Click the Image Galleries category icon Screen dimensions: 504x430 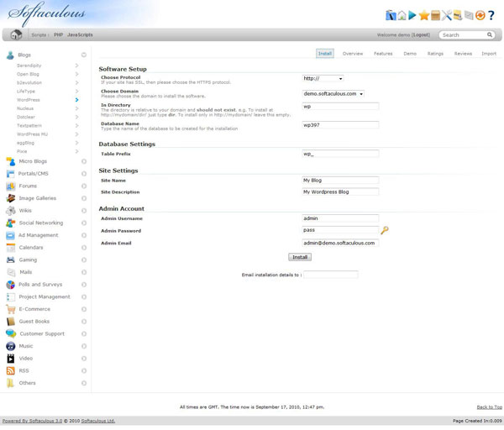point(10,198)
